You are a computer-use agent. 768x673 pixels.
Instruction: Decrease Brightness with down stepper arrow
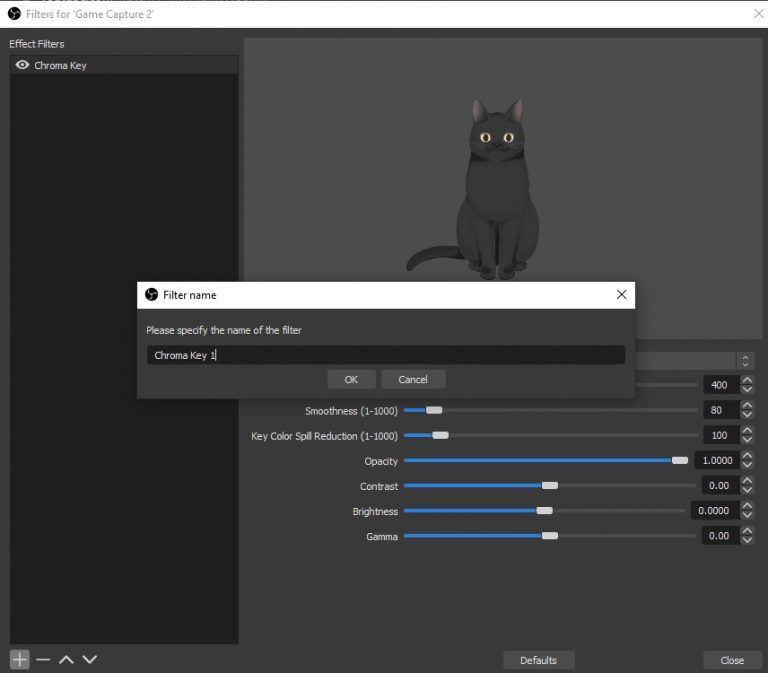[747, 515]
